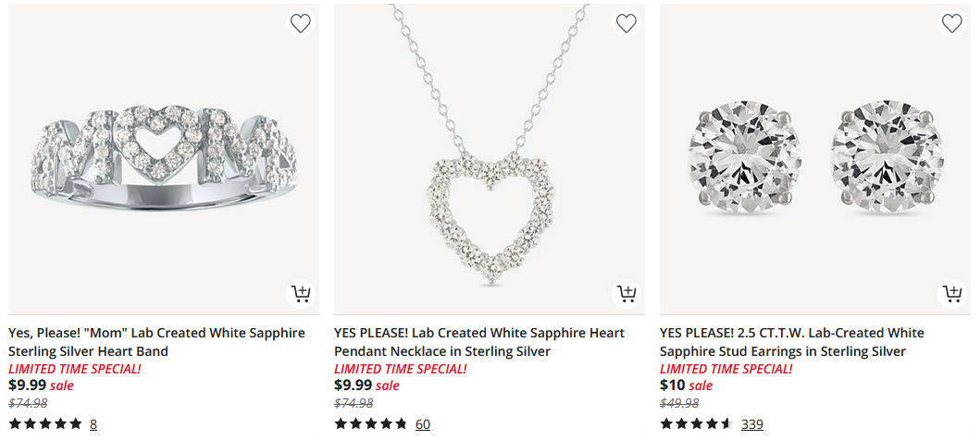
Task: Add sapphire stud earrings to cart
Action: pos(952,294)
